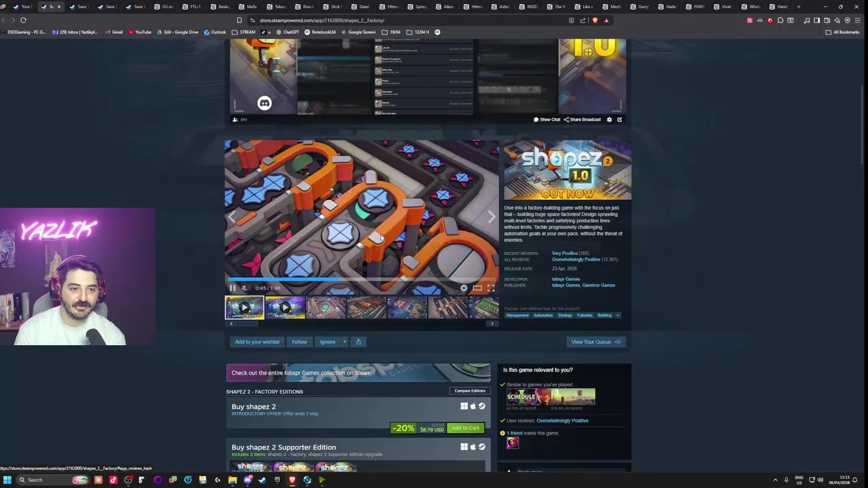
Task: Pause the shapez 2 trailer video
Action: pyautogui.click(x=233, y=288)
